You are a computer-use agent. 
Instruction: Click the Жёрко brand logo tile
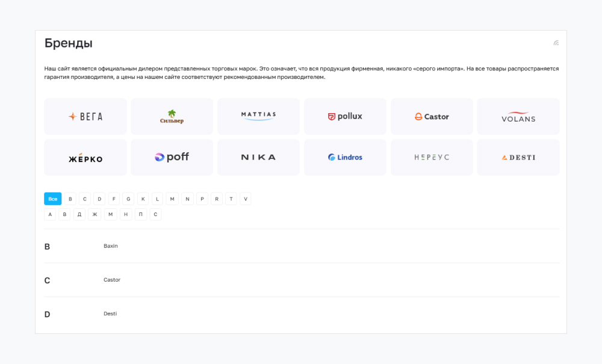point(85,158)
